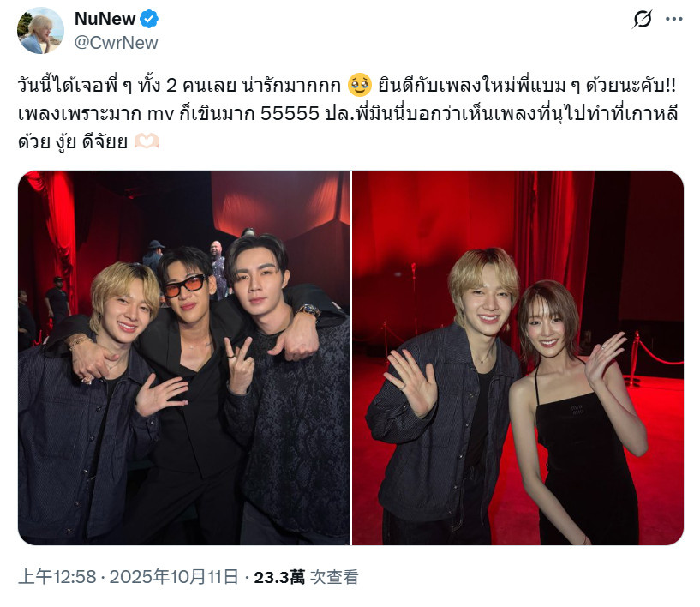Click the gold wristwatch in left photo
The image size is (700, 607).
click(309, 310)
